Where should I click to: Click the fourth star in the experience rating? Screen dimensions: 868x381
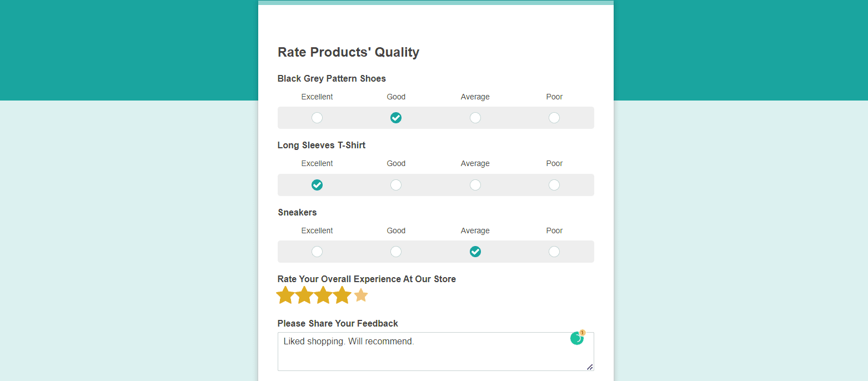(342, 295)
